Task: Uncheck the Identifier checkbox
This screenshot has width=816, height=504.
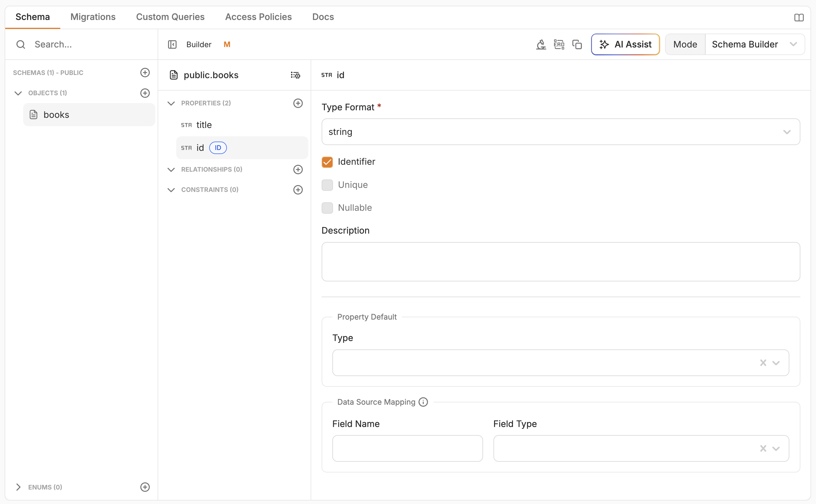Action: tap(327, 162)
